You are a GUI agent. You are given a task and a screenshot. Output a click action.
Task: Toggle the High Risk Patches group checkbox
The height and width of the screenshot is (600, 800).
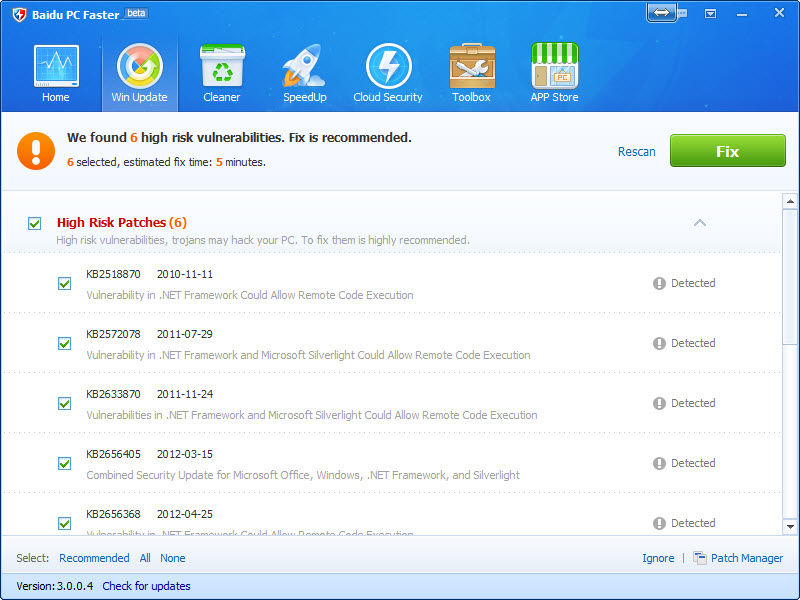35,223
